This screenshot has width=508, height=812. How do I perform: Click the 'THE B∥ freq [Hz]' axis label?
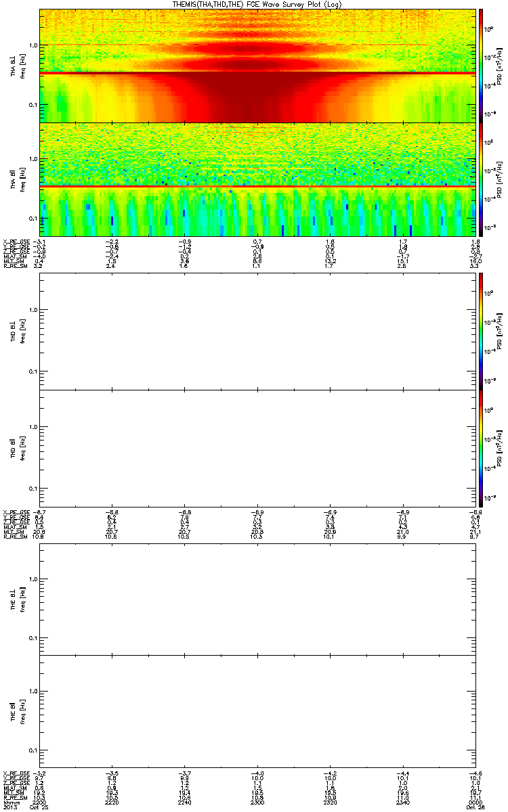point(17,713)
